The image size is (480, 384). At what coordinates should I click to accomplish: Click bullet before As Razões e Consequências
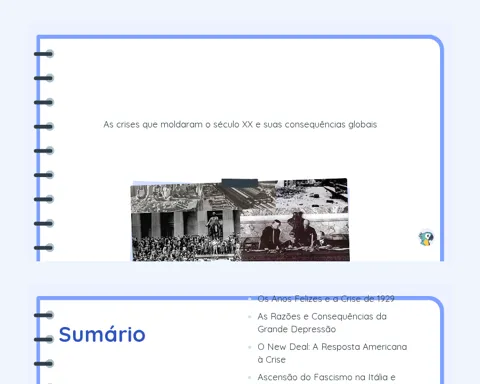[250, 317]
